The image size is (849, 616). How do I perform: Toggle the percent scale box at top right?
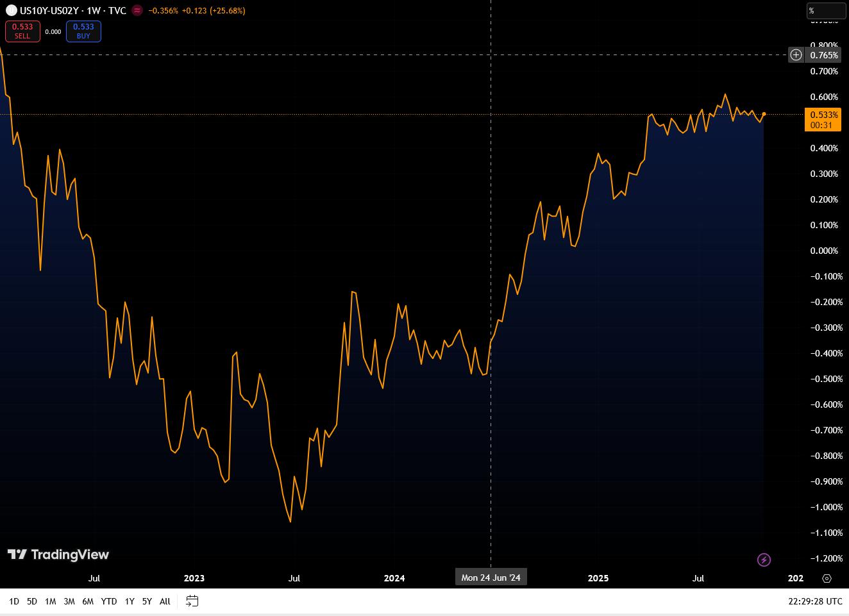(x=826, y=11)
